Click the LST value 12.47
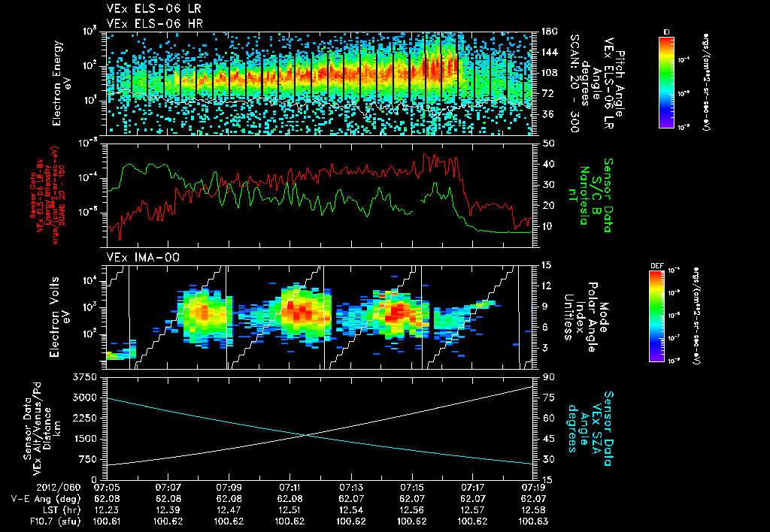 tap(229, 510)
